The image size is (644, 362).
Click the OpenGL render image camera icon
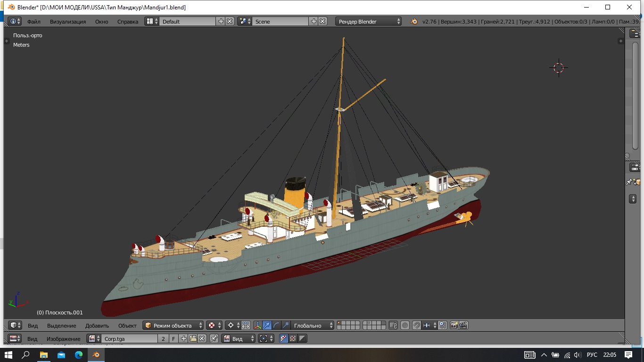point(454,325)
